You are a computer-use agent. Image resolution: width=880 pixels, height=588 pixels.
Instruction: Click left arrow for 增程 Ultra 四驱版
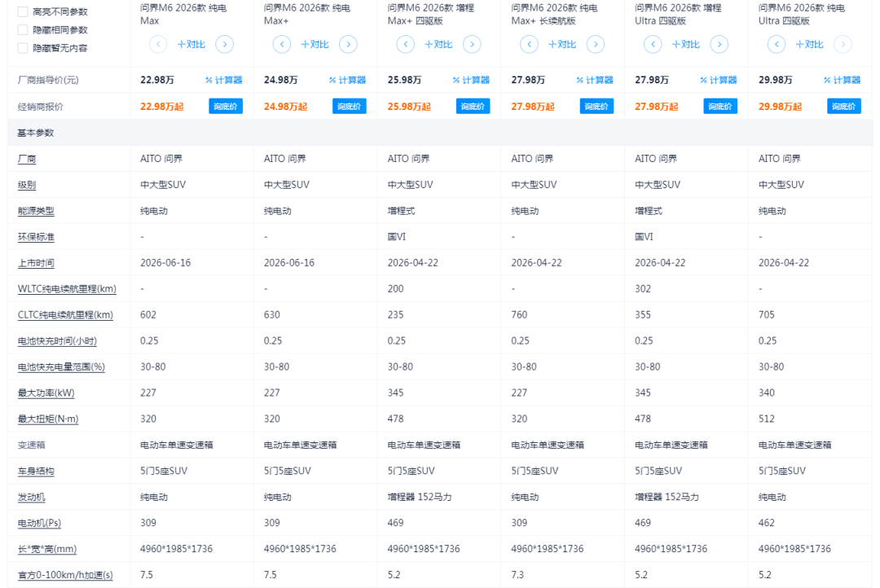pyautogui.click(x=653, y=44)
